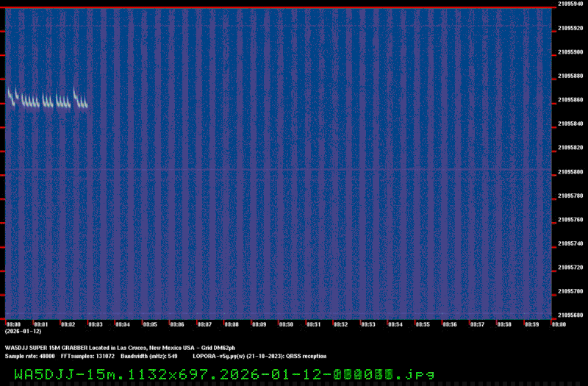Click the Sample rate: 48000 text
This screenshot has width=588, height=386.
(x=30, y=355)
